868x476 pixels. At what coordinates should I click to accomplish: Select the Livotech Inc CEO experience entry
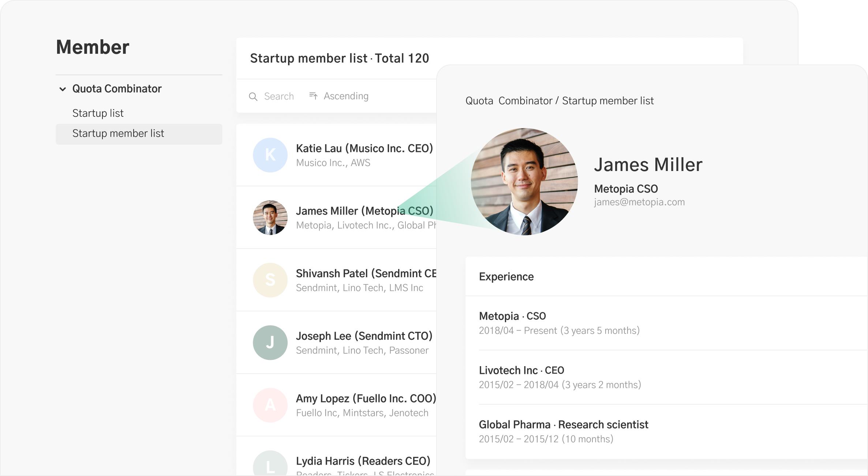(560, 377)
